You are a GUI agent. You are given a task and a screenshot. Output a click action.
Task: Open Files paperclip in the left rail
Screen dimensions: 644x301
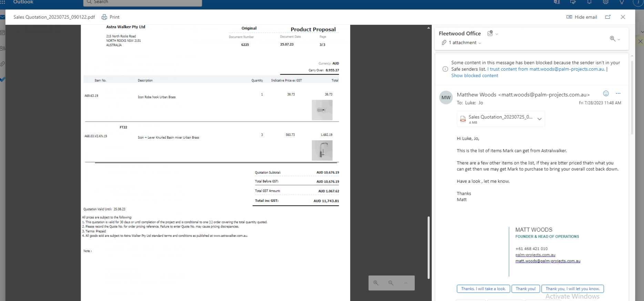2,64
